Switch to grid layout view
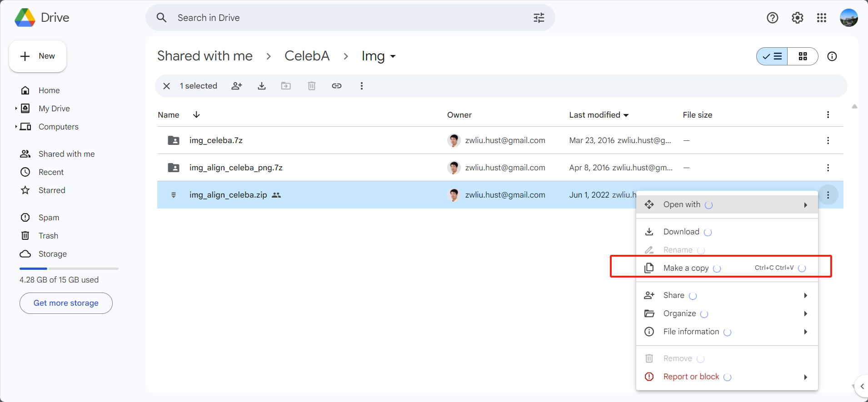868x402 pixels. click(803, 56)
